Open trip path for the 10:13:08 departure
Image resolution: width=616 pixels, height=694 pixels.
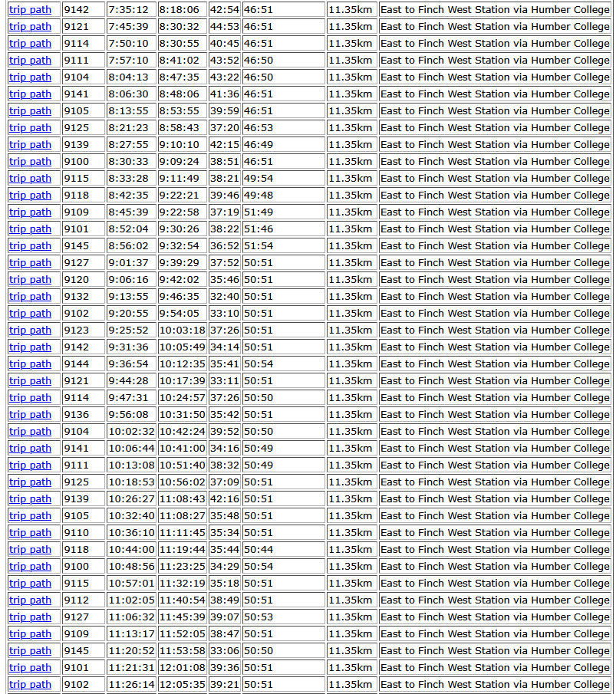(x=30, y=465)
